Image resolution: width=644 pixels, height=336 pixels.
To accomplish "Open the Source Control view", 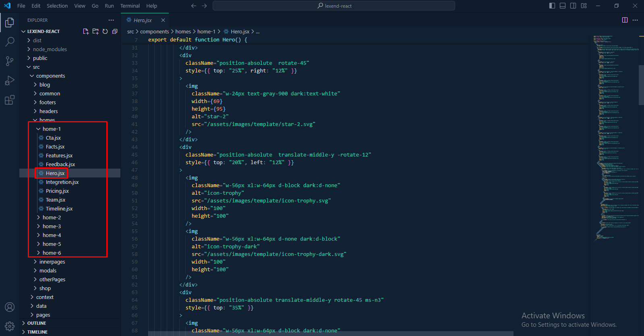I will pos(10,61).
